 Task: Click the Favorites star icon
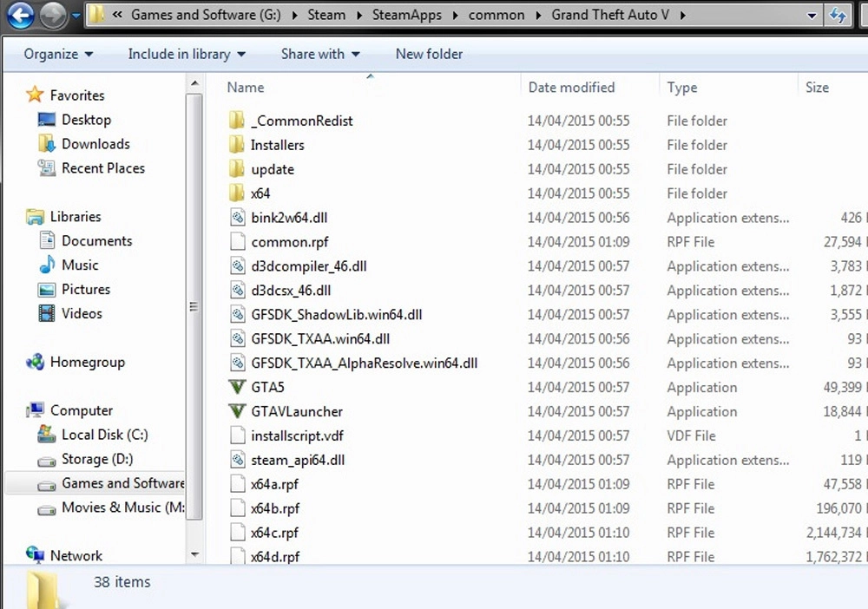pyautogui.click(x=35, y=95)
